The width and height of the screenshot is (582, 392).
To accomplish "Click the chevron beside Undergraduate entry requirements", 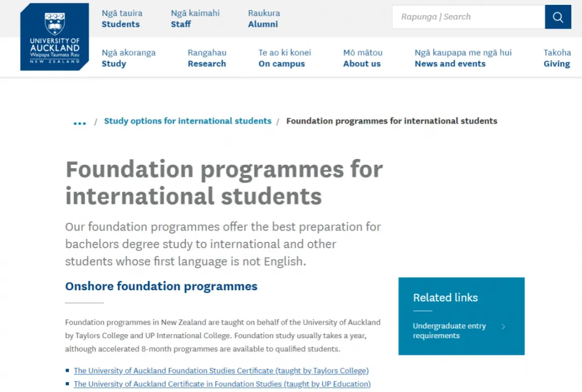I will pos(503,327).
